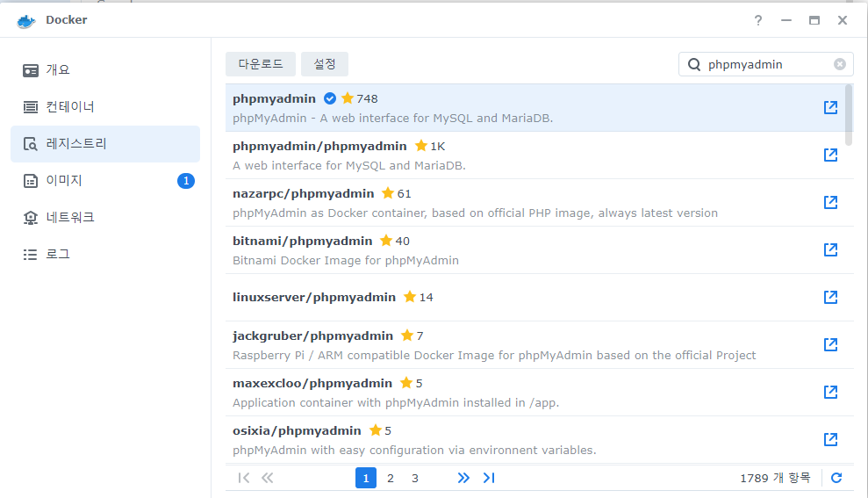Close the Docker window

(843, 20)
